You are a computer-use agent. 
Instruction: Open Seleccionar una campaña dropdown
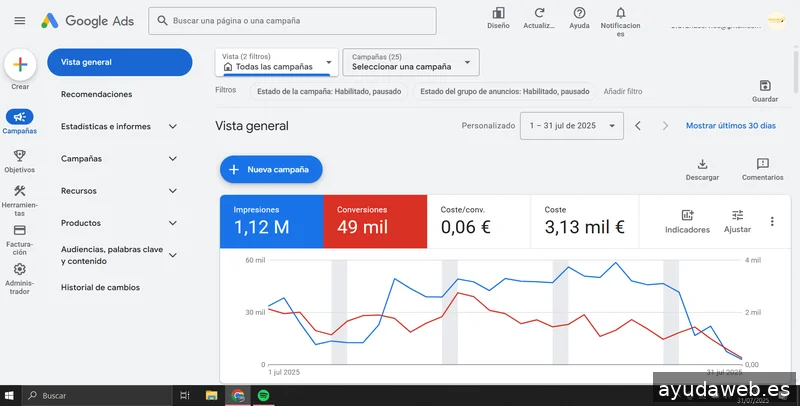411,62
